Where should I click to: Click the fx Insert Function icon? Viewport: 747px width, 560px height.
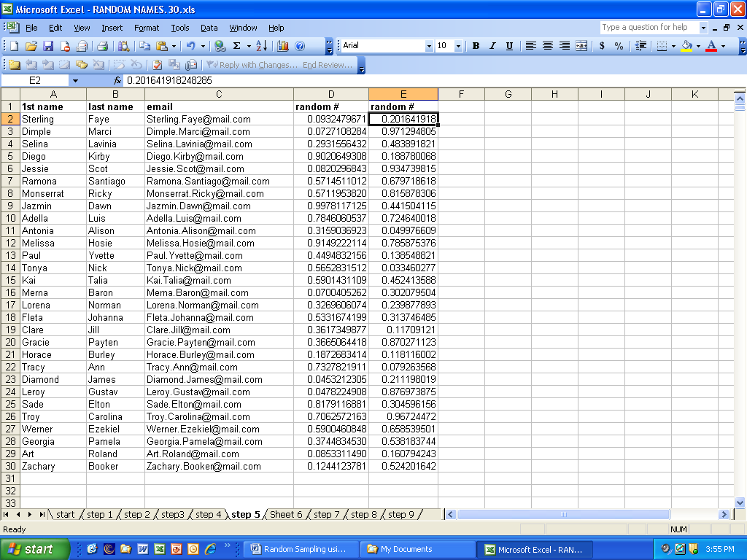(x=117, y=80)
